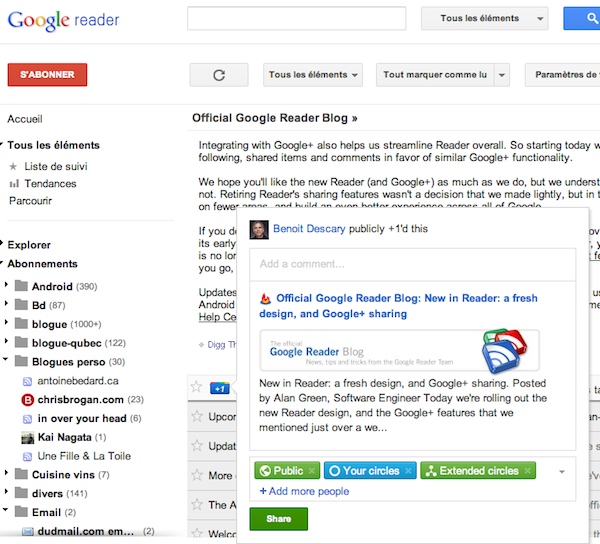Select Tous les éléments in the sidebar
Screen dimensions: 600x544
click(x=53, y=145)
